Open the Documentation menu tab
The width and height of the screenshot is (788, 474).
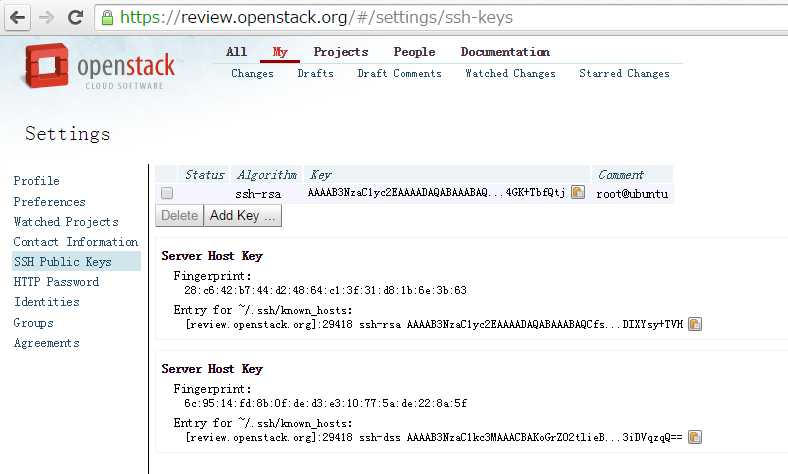[x=505, y=52]
